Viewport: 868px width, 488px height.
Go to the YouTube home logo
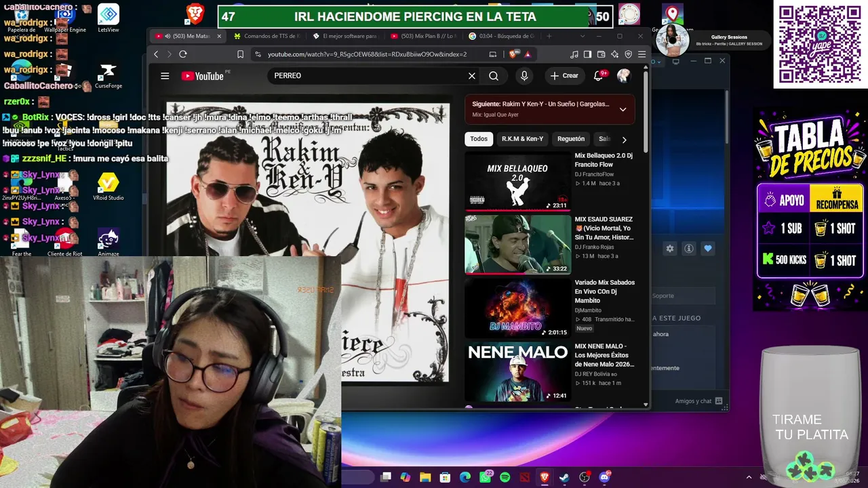point(203,76)
